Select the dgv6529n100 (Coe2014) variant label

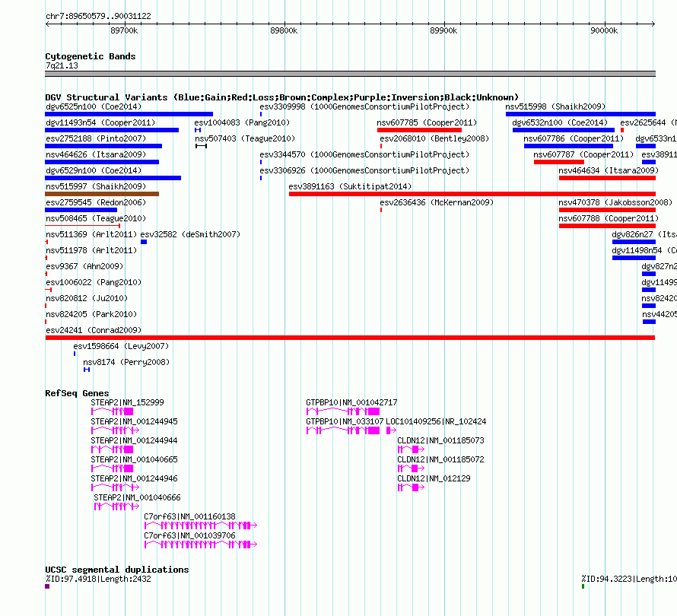[x=94, y=170]
